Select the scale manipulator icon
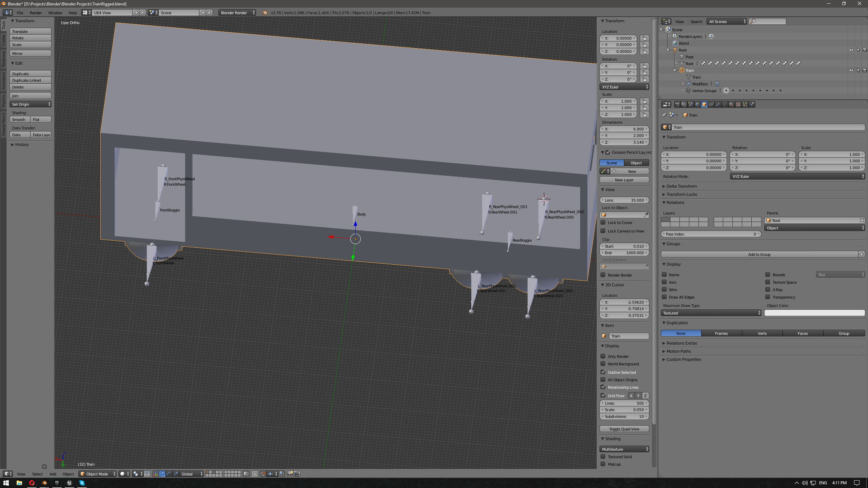 [x=176, y=474]
